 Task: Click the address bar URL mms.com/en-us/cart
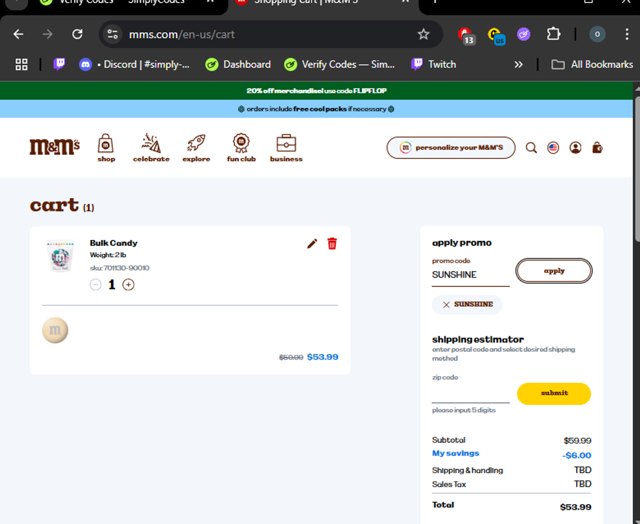tap(182, 34)
